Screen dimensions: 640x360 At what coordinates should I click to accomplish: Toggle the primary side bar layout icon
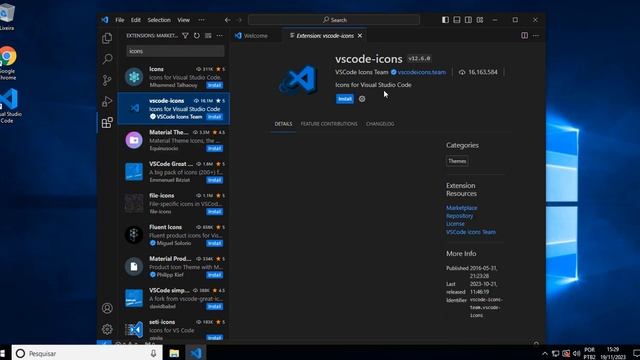pyautogui.click(x=445, y=20)
